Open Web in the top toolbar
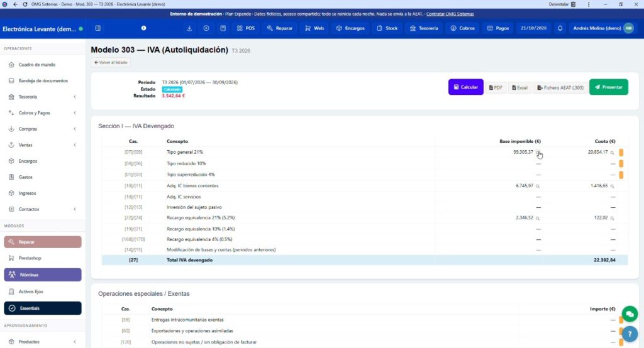Image resolution: width=644 pixels, height=348 pixels. pyautogui.click(x=314, y=28)
